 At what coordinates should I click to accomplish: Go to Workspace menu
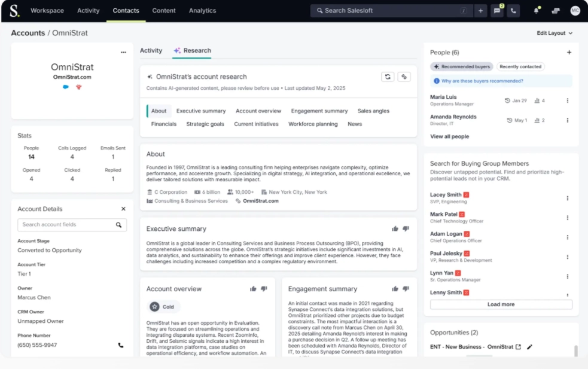47,11
